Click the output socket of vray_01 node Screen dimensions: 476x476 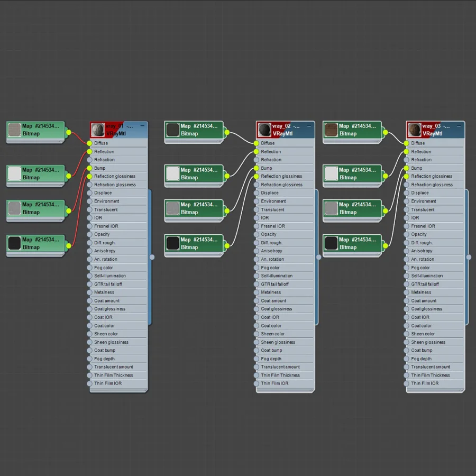(152, 257)
